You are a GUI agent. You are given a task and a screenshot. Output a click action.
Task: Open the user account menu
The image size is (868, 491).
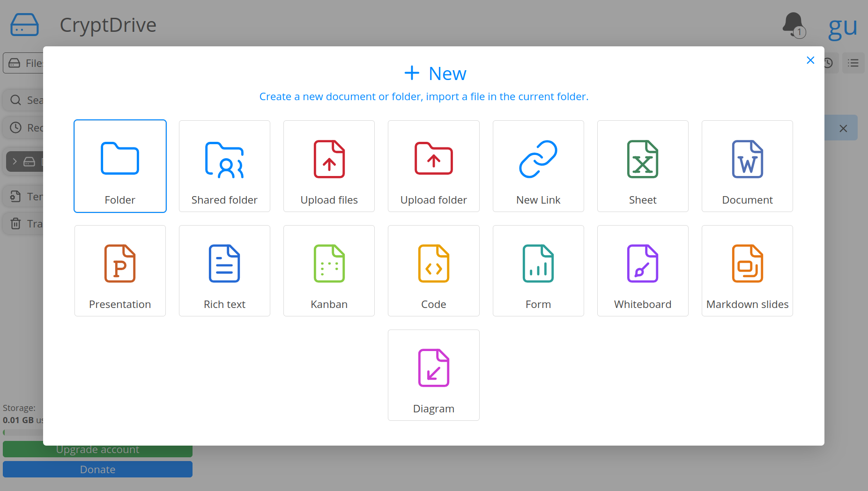(x=843, y=27)
